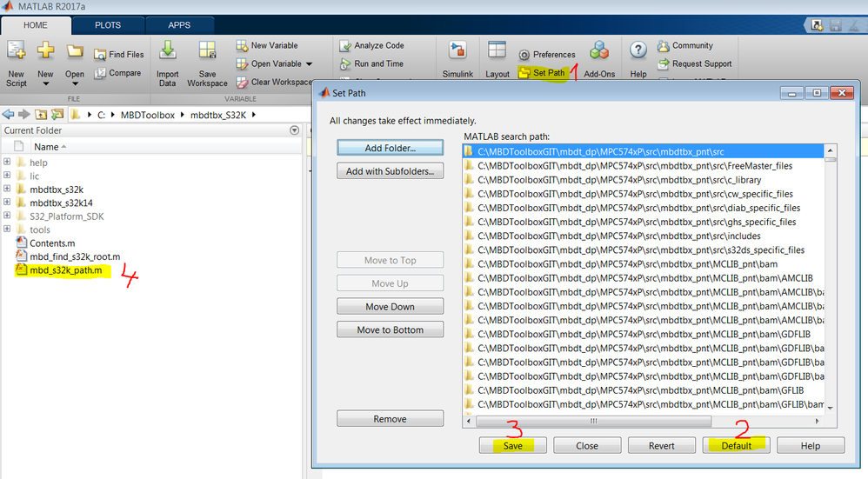
Task: Expand the tools folder
Action: point(7,229)
